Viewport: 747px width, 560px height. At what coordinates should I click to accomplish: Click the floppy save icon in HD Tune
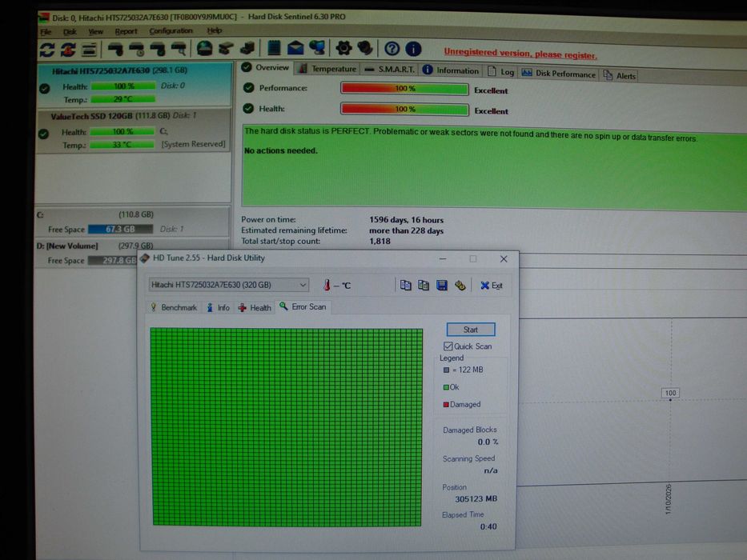point(442,285)
